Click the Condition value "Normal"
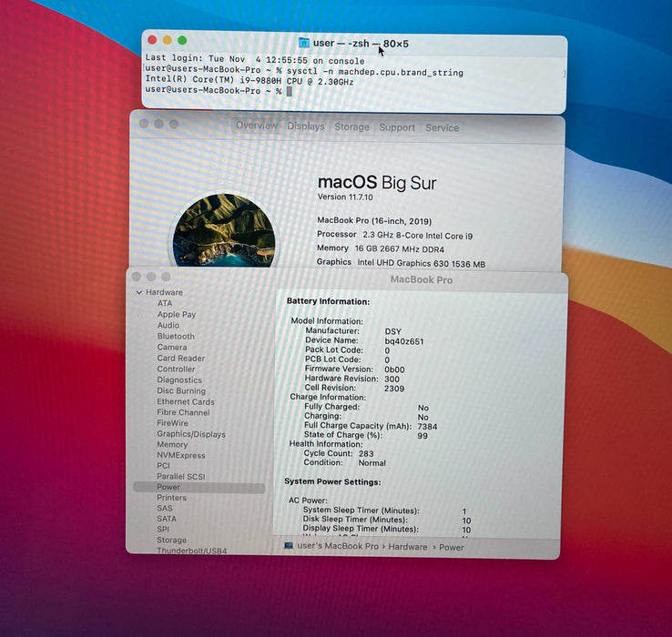This screenshot has width=672, height=637. [372, 462]
